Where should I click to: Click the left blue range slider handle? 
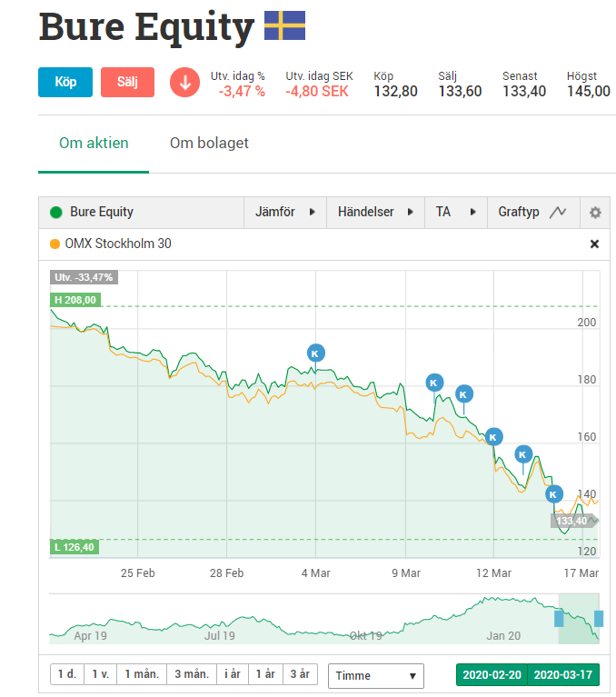coord(559,619)
